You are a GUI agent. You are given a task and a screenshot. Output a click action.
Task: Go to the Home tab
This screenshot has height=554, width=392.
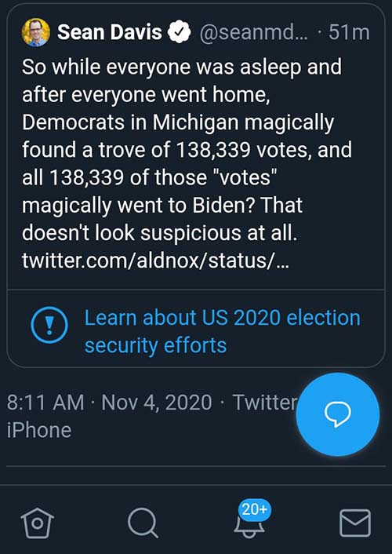tap(37, 523)
